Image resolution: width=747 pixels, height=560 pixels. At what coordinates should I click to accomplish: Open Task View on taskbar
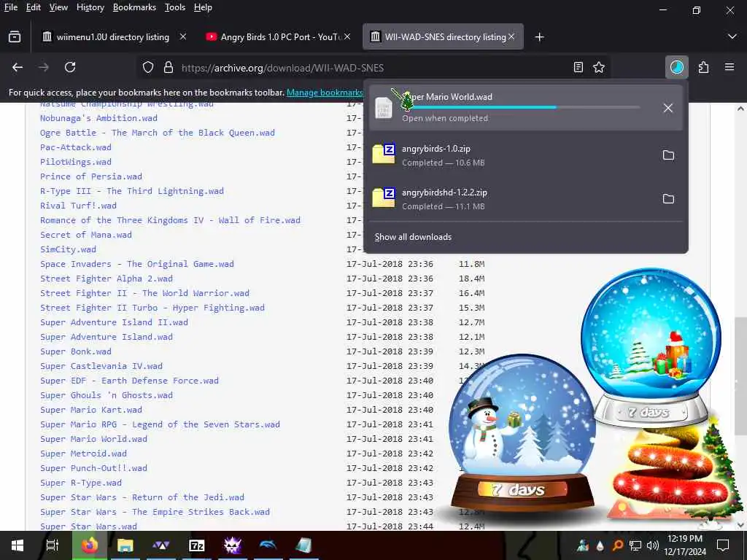53,545
